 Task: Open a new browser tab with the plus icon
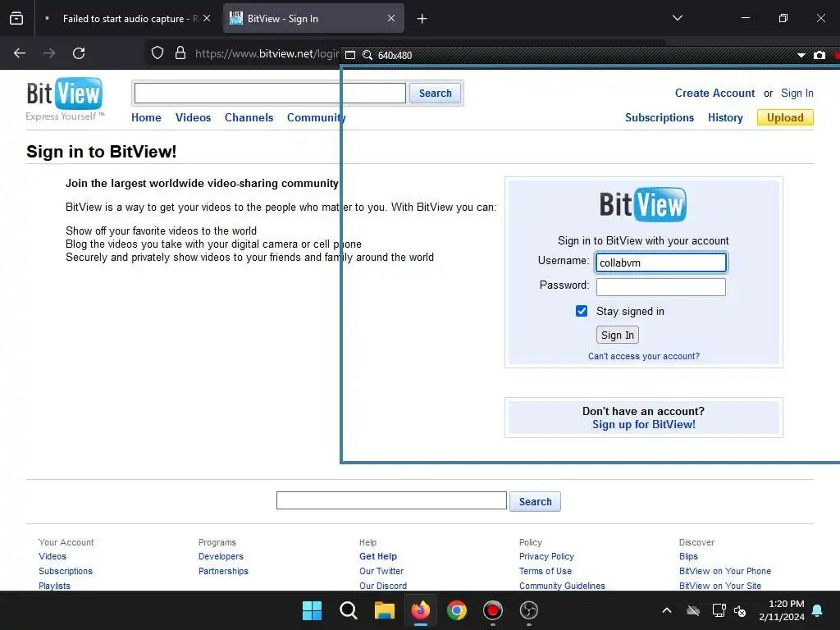pyautogui.click(x=422, y=19)
